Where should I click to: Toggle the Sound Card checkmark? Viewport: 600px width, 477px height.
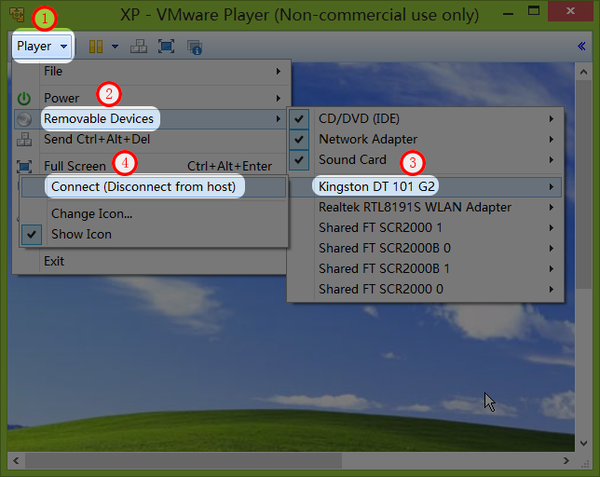click(299, 160)
